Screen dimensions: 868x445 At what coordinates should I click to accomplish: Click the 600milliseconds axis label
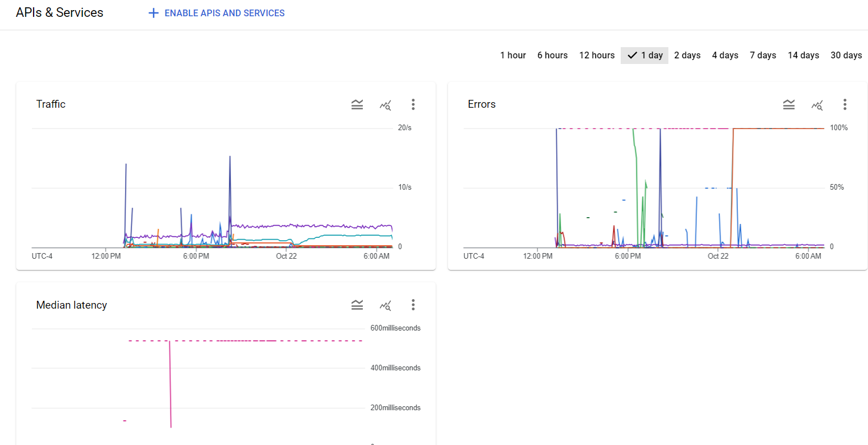[395, 328]
